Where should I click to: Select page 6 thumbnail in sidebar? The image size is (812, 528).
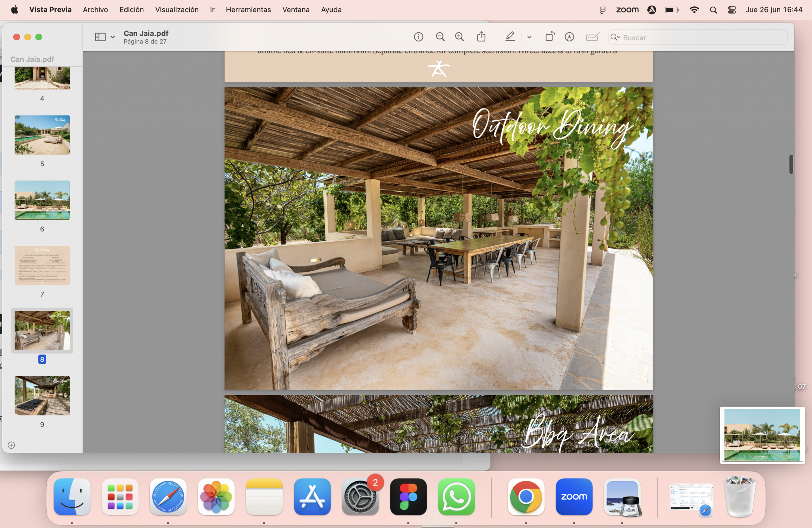pos(42,200)
